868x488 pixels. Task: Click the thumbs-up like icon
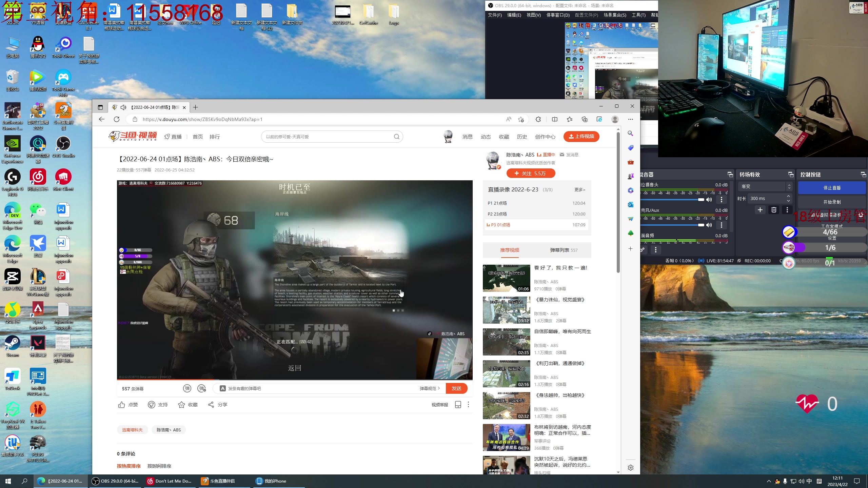click(x=122, y=405)
